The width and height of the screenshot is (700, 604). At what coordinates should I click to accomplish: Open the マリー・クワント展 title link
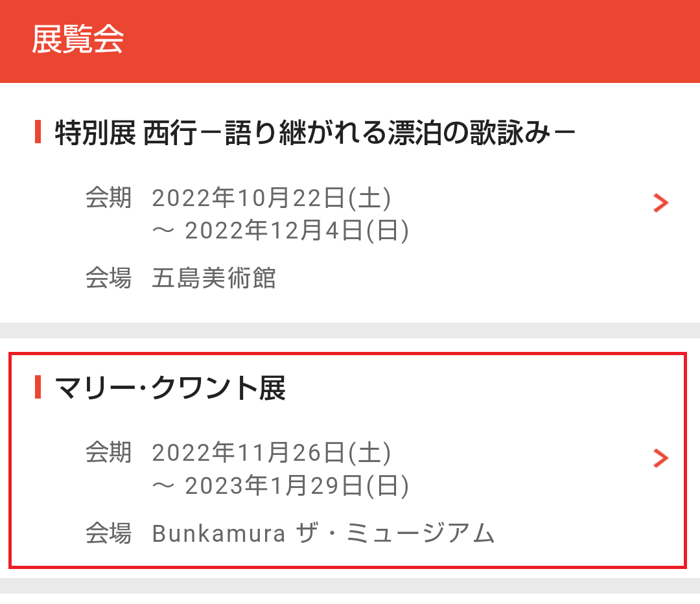[x=170, y=389]
